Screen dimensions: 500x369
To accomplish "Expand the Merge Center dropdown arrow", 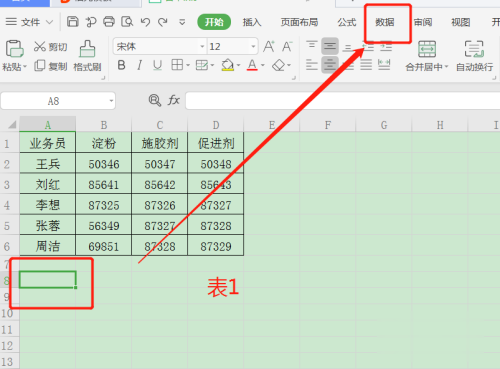I will click(446, 67).
